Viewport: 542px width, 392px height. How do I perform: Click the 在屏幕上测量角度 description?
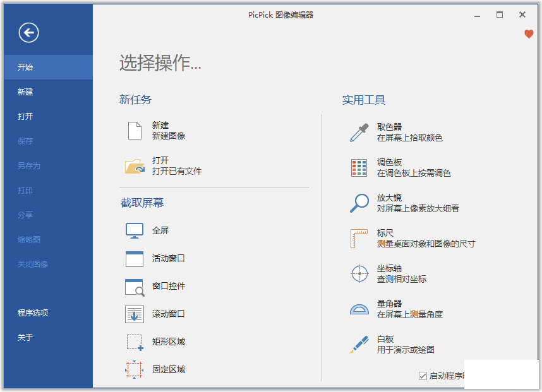coord(410,314)
